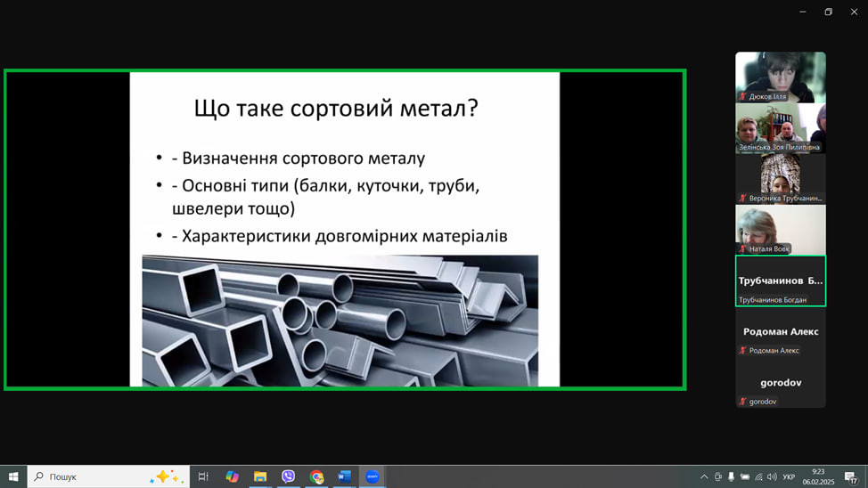Open the Copilot app icon in taskbar
This screenshot has width=868, height=488.
(232, 476)
